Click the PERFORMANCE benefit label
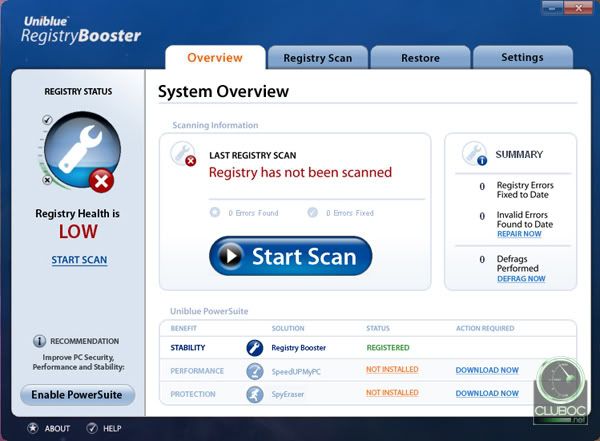 [197, 371]
